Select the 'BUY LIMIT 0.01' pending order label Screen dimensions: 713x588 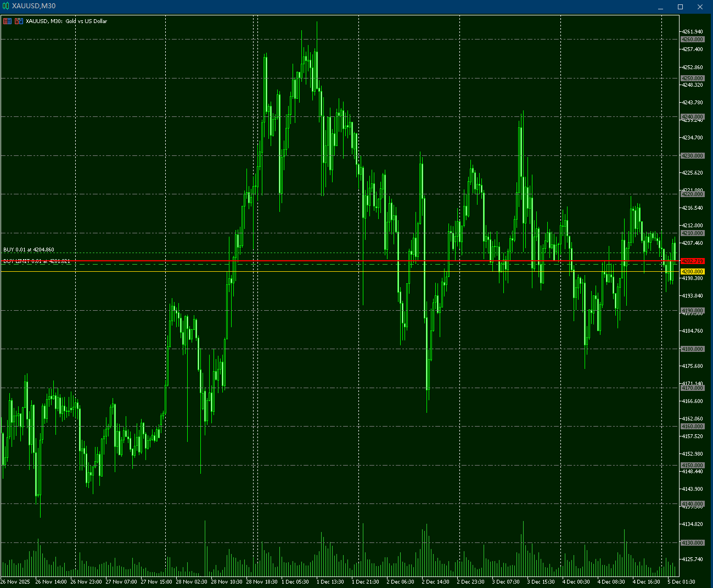[x=36, y=261]
